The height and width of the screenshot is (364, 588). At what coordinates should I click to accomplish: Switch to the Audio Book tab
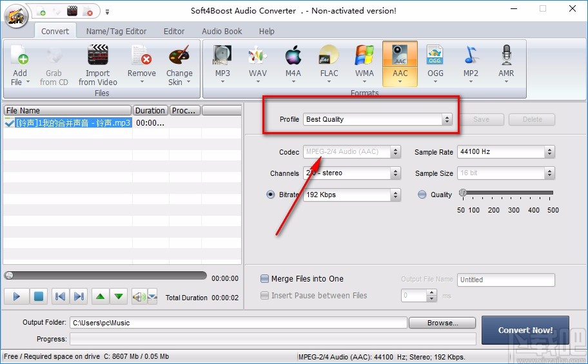point(222,31)
